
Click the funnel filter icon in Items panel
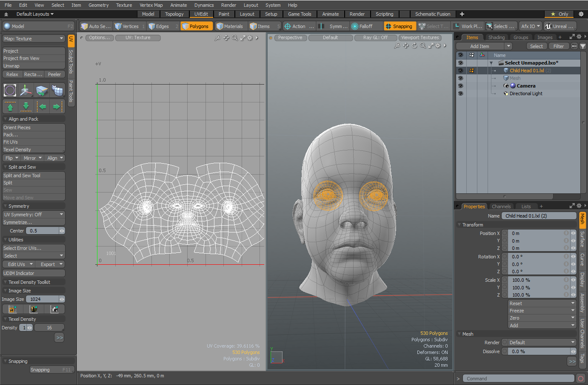click(583, 46)
